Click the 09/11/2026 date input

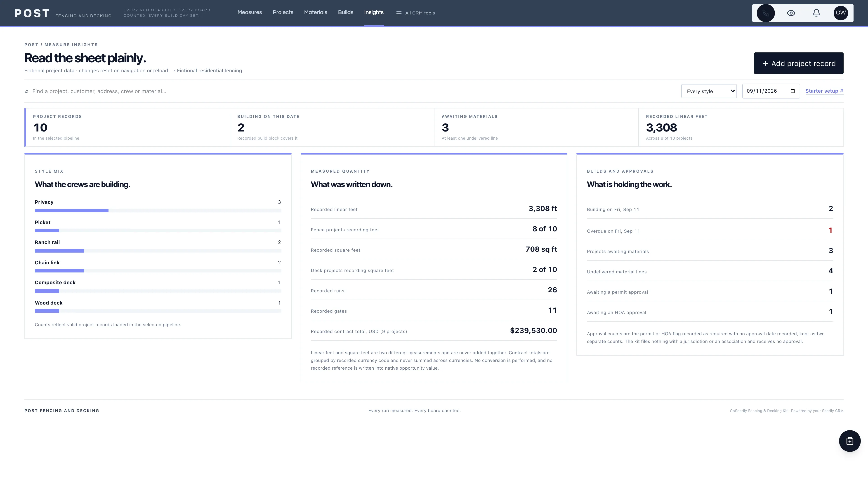pyautogui.click(x=771, y=91)
